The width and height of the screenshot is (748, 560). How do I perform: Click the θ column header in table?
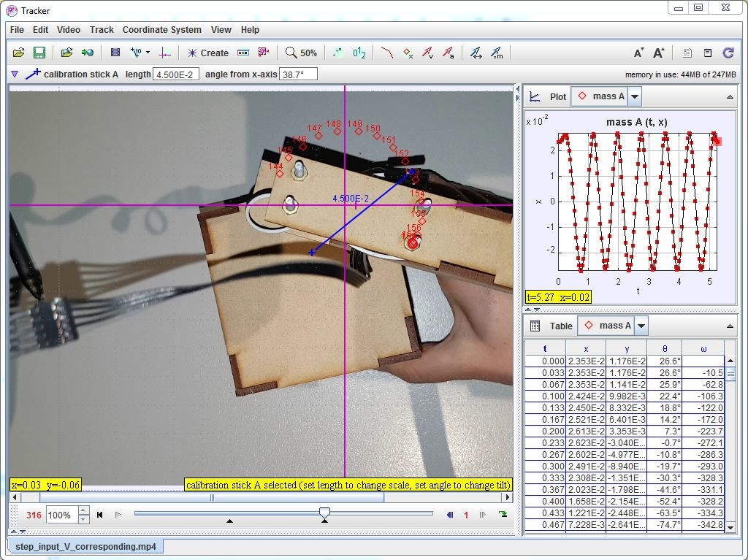[x=665, y=349]
